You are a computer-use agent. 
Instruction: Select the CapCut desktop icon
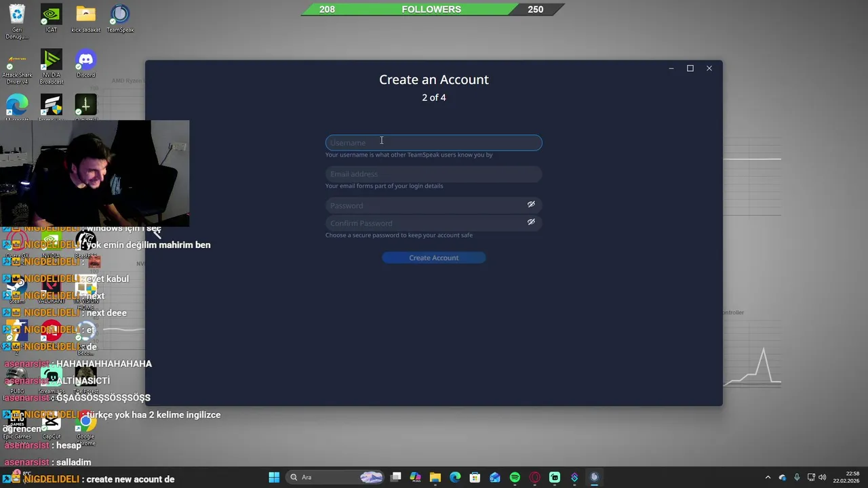pyautogui.click(x=51, y=427)
